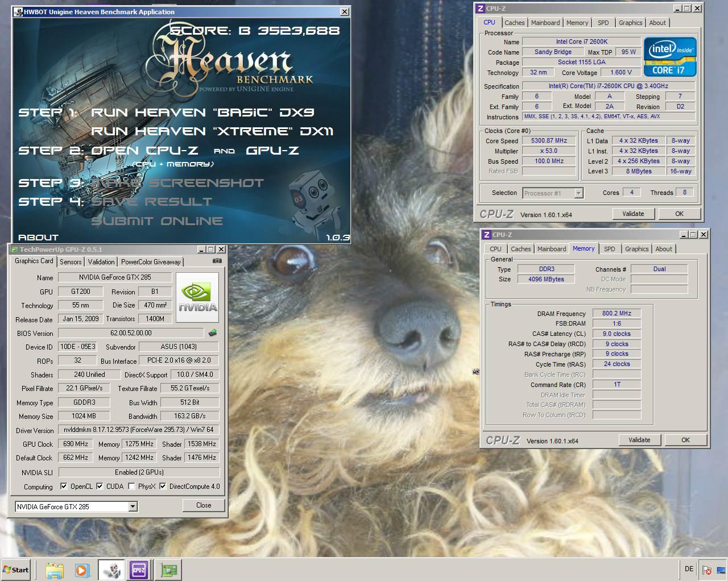
Task: Open the About tab in top CPU-Z window
Action: [x=657, y=23]
